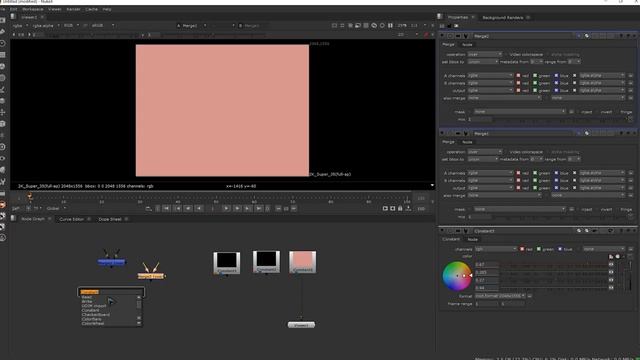The width and height of the screenshot is (640, 360).
Task: Open Merge2 A channels dropdown
Action: click(x=490, y=76)
